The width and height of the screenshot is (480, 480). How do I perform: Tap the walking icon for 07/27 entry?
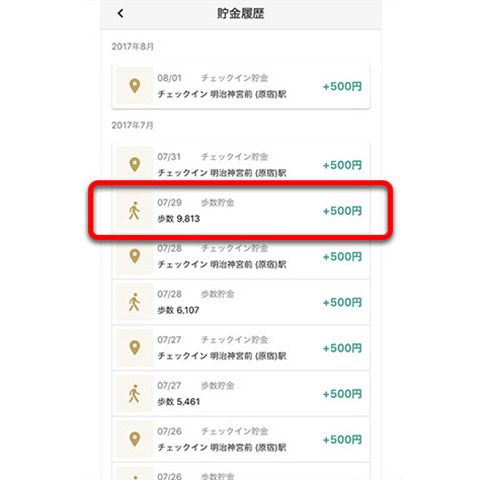(134, 394)
